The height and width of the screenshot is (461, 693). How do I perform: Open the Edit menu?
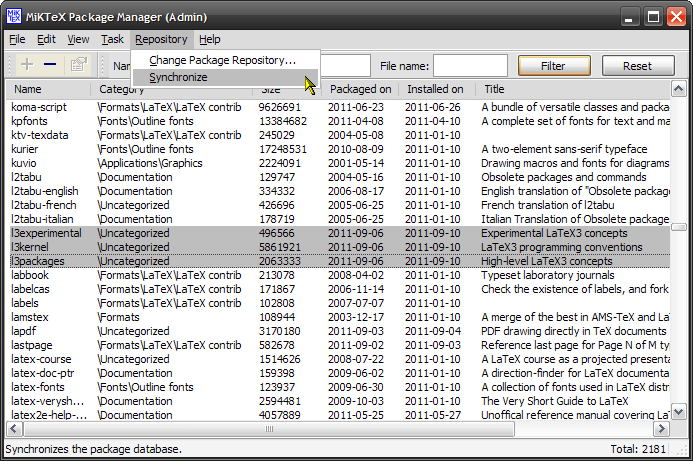point(46,39)
